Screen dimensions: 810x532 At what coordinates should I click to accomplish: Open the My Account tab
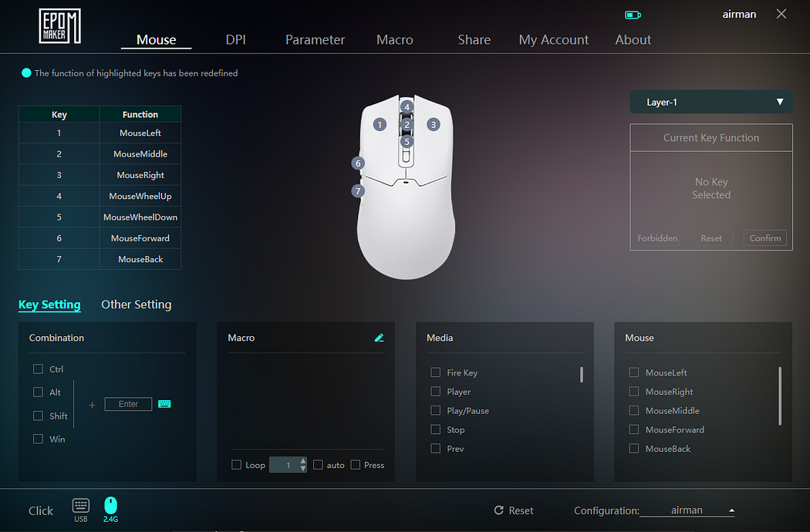pos(554,40)
